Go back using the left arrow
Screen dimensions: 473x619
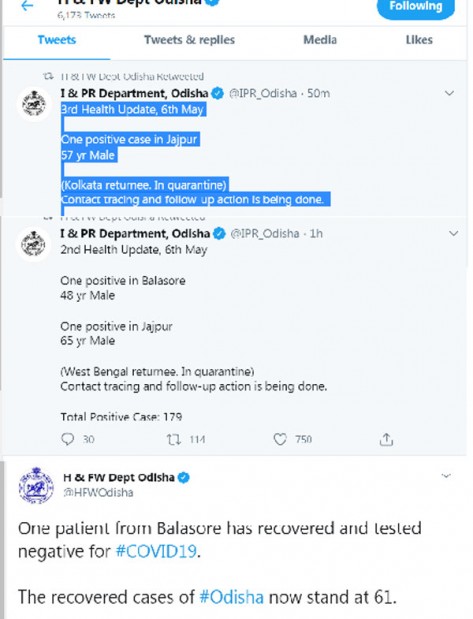(x=27, y=6)
